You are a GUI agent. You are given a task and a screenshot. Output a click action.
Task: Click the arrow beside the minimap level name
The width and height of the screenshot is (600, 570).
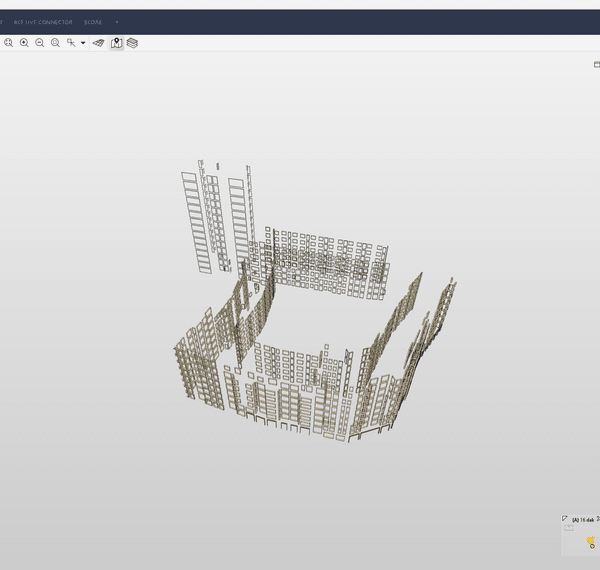(x=598, y=519)
